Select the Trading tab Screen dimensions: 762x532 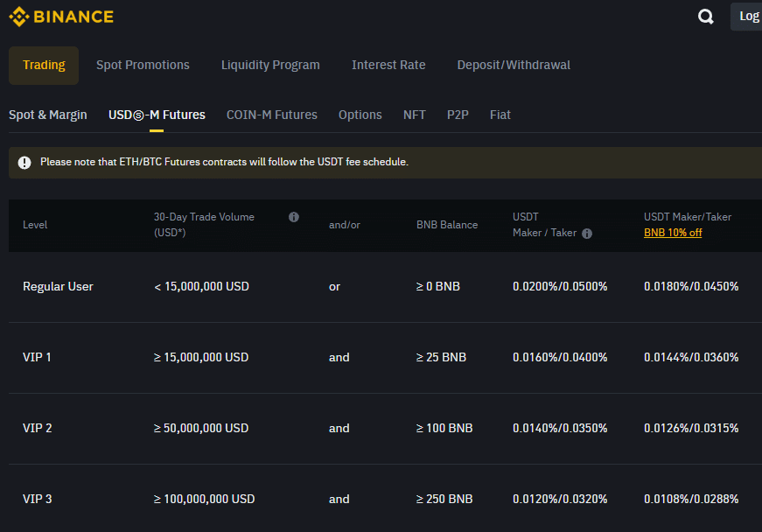[44, 65]
